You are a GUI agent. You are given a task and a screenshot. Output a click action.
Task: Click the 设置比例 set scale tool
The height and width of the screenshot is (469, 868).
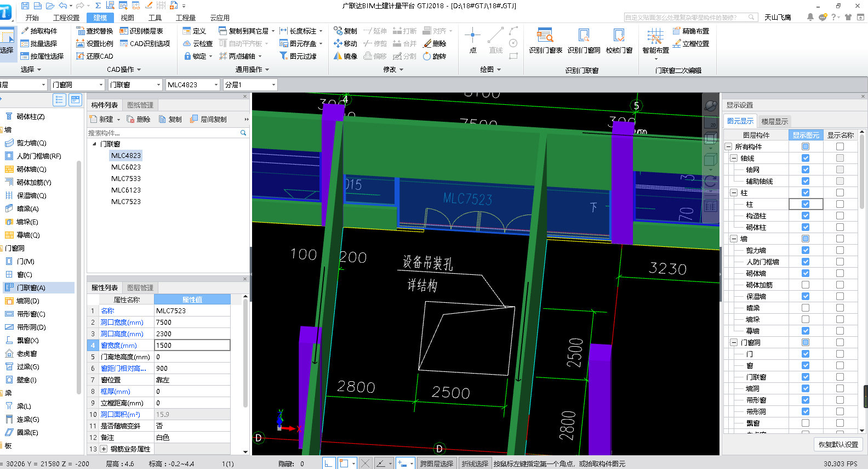click(x=95, y=43)
